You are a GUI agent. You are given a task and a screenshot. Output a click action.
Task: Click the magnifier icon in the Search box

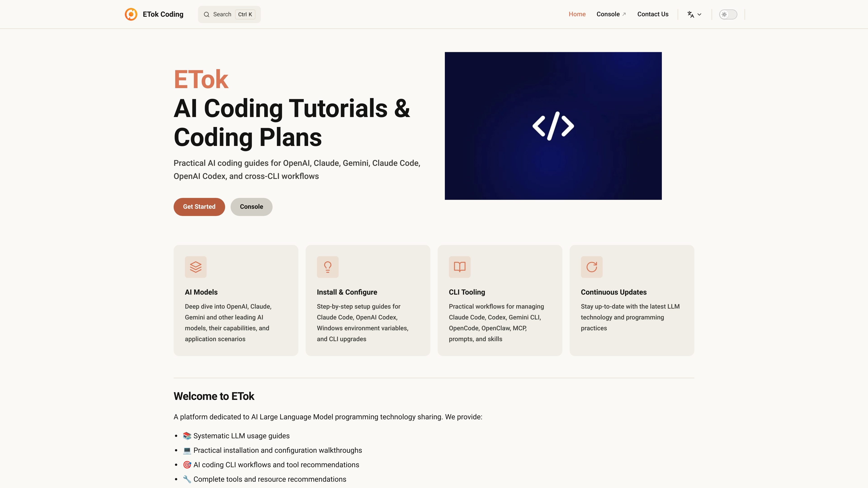click(207, 14)
